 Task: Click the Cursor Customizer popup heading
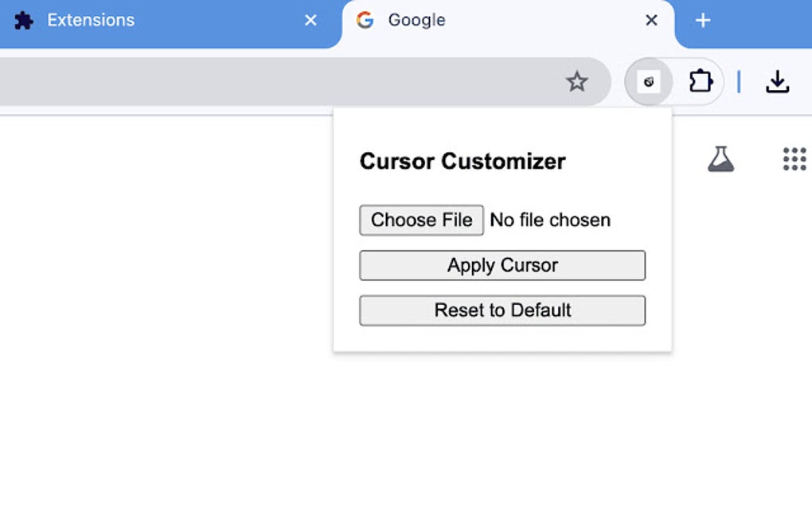463,162
